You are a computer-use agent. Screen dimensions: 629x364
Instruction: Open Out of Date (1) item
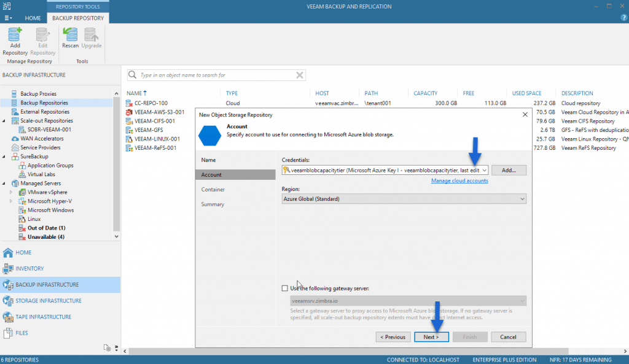(x=46, y=228)
